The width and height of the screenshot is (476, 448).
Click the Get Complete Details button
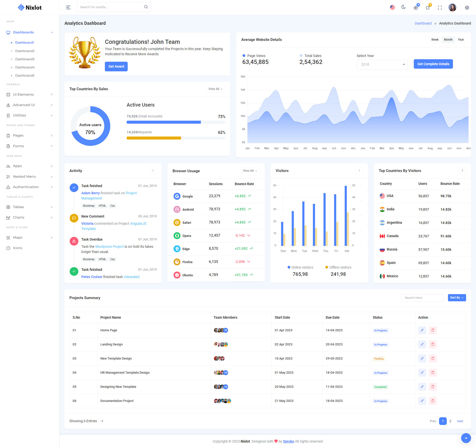click(433, 64)
